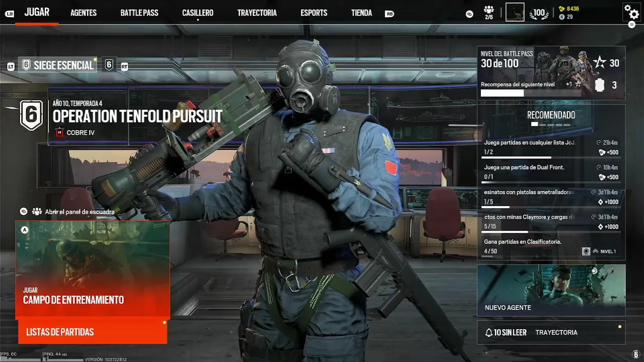Click the LB bumper icon on the nav bar

tap(10, 14)
